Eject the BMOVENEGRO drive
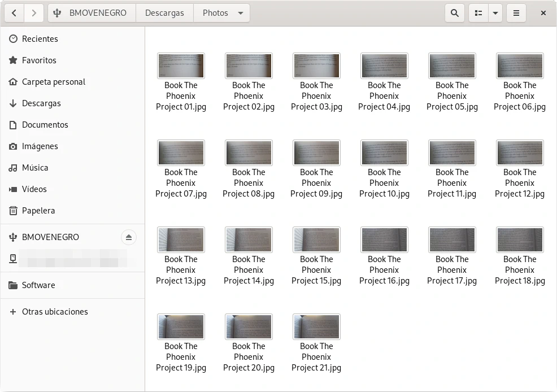Image resolution: width=557 pixels, height=392 pixels. [x=129, y=237]
